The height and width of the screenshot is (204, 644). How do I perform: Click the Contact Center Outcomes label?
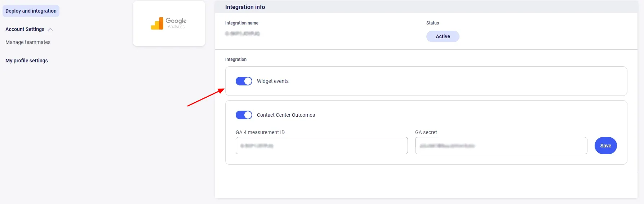(x=286, y=115)
